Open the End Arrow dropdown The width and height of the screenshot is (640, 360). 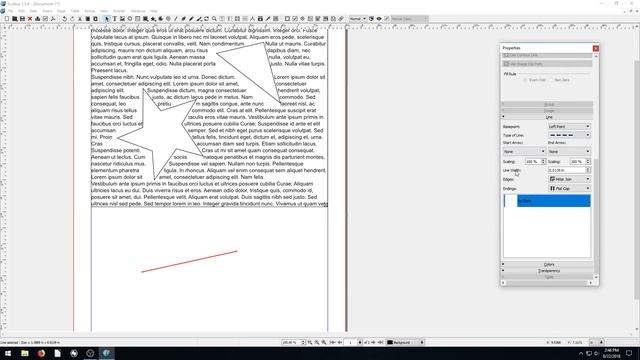[569, 151]
